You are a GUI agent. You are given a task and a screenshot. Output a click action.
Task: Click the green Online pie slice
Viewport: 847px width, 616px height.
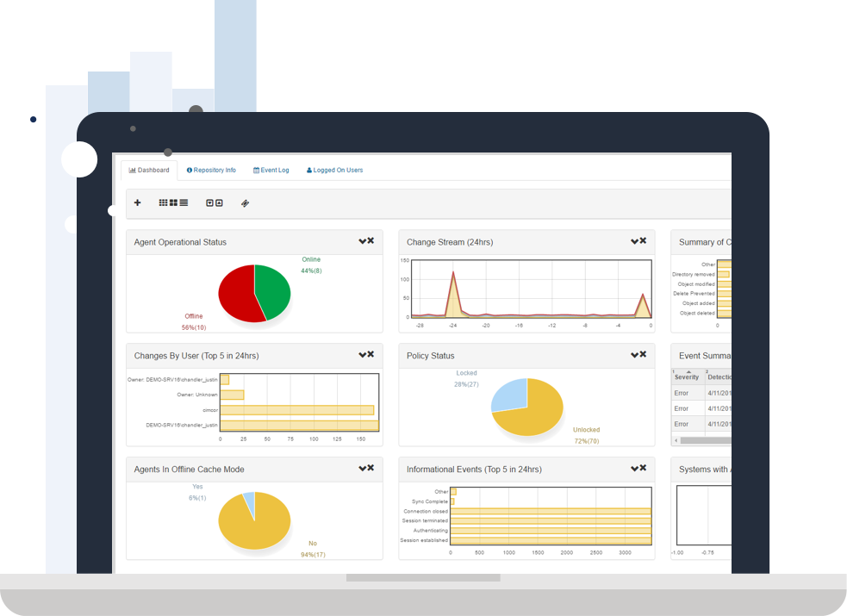pos(273,291)
